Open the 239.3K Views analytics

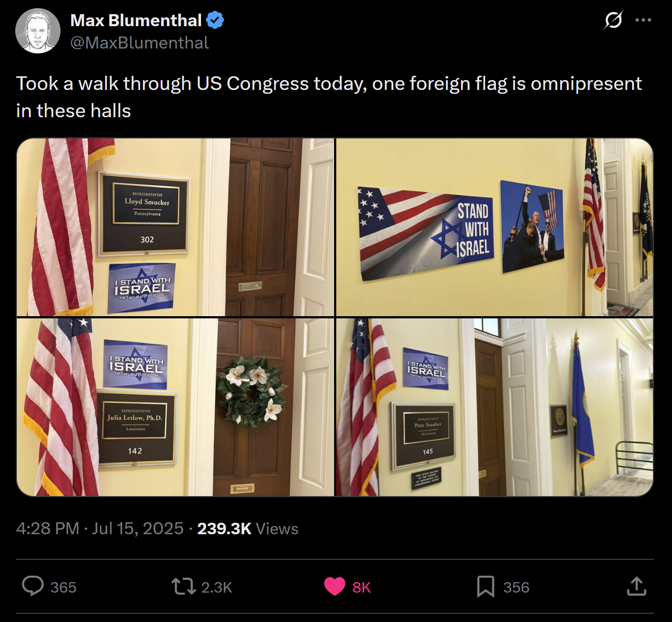[247, 528]
